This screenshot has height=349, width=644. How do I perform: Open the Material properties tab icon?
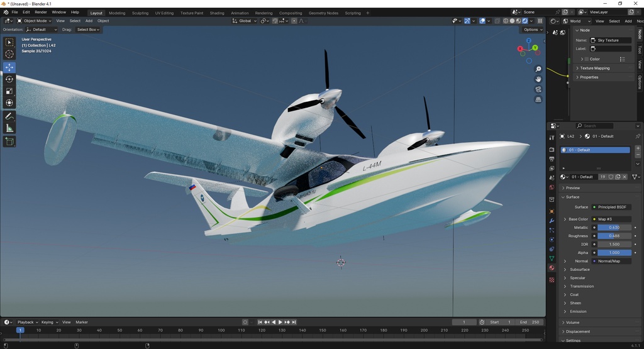coord(552,268)
